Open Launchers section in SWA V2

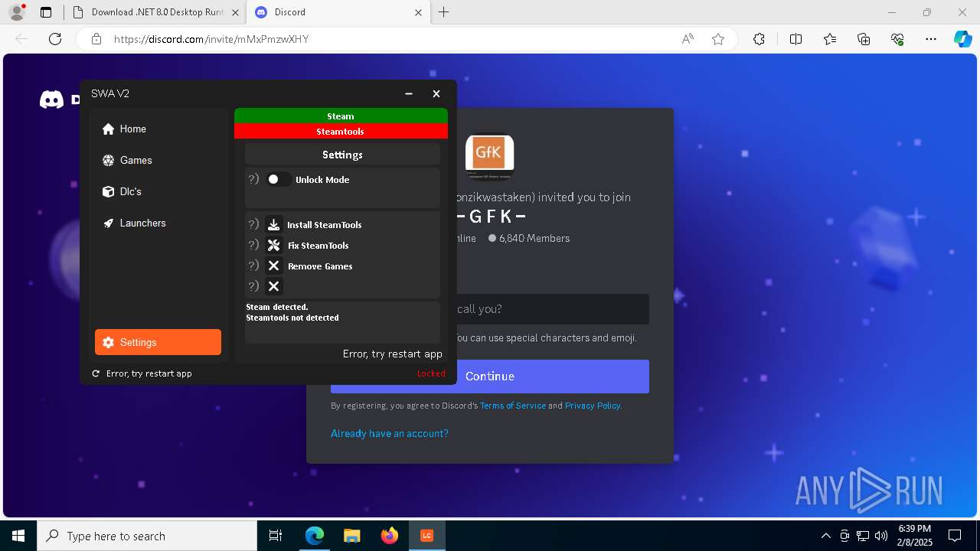pyautogui.click(x=158, y=223)
